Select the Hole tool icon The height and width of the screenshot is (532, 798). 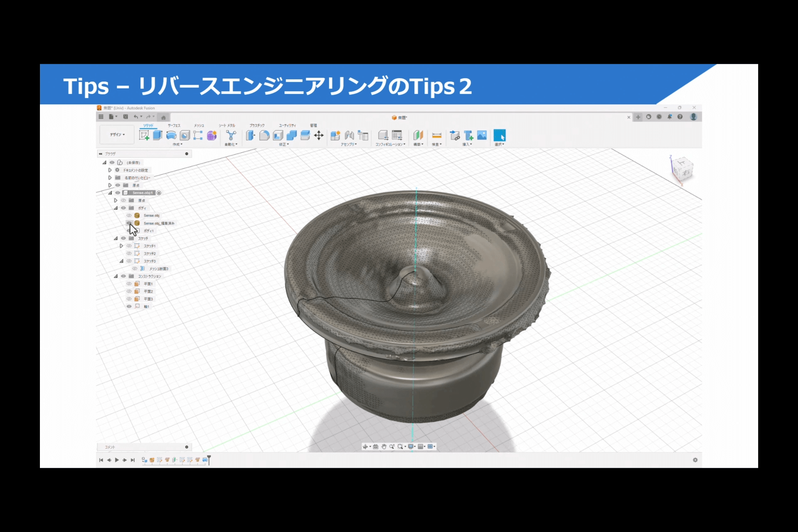185,135
